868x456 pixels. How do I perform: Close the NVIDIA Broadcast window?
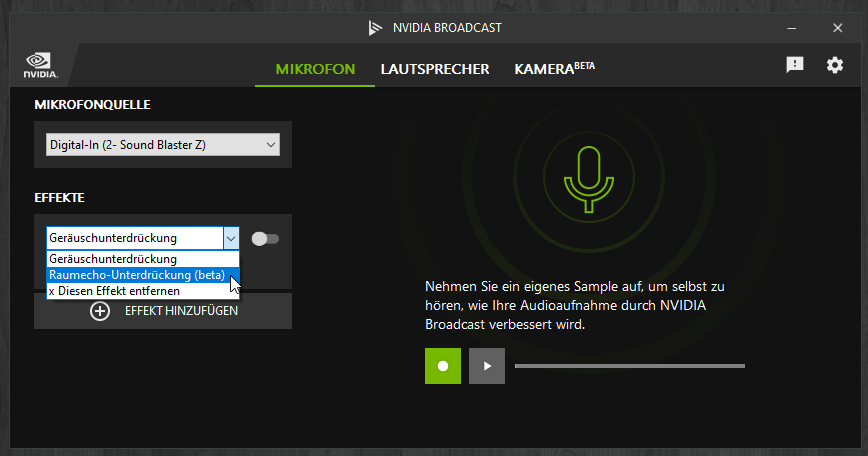coord(838,28)
